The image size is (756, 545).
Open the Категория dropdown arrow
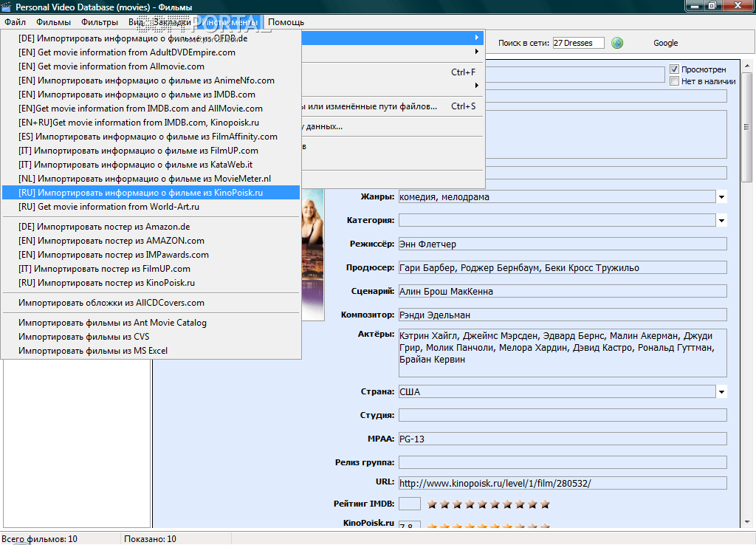click(x=721, y=220)
